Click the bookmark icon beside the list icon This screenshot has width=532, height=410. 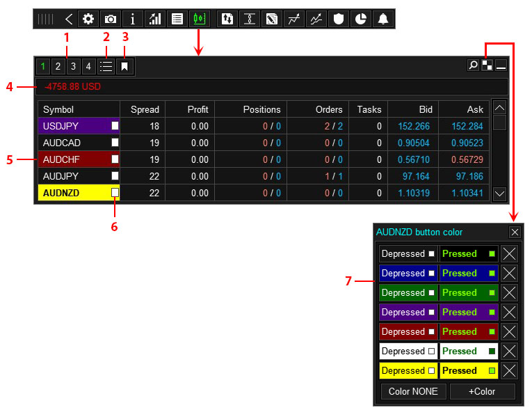[124, 67]
